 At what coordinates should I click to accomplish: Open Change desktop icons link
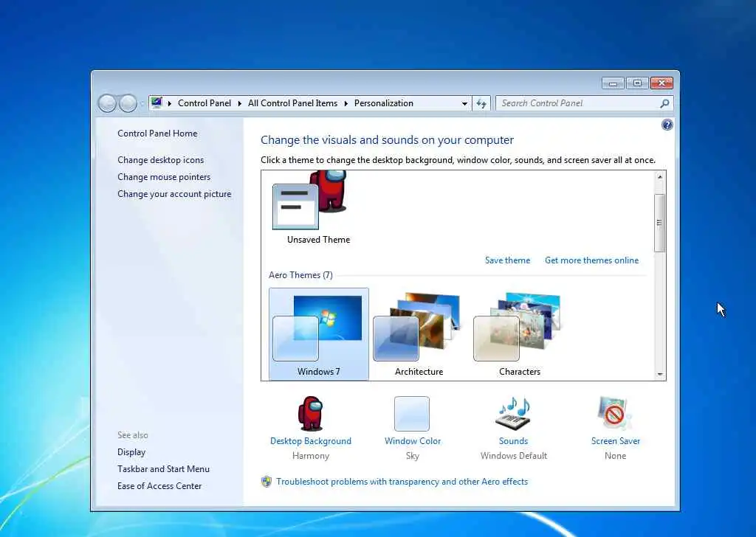160,160
